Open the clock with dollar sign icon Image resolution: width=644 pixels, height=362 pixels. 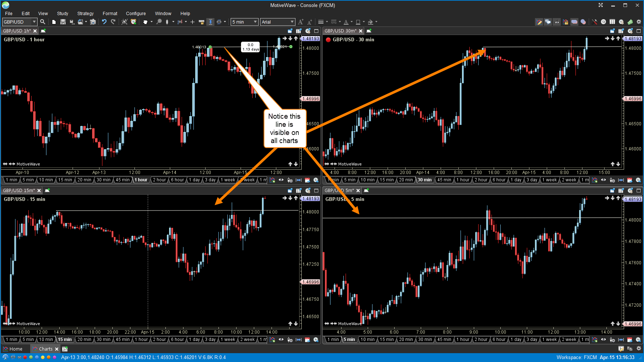tap(621, 22)
